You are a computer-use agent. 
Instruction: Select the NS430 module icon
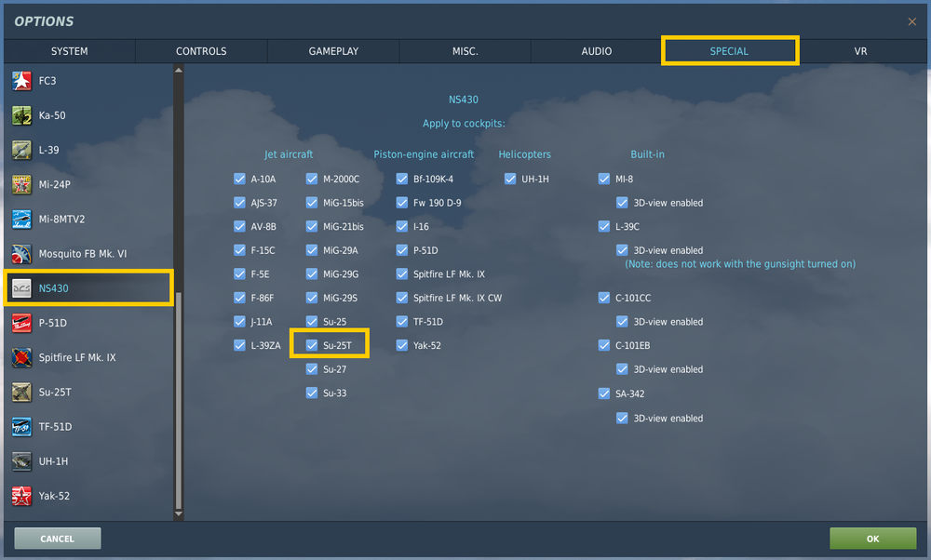[21, 288]
